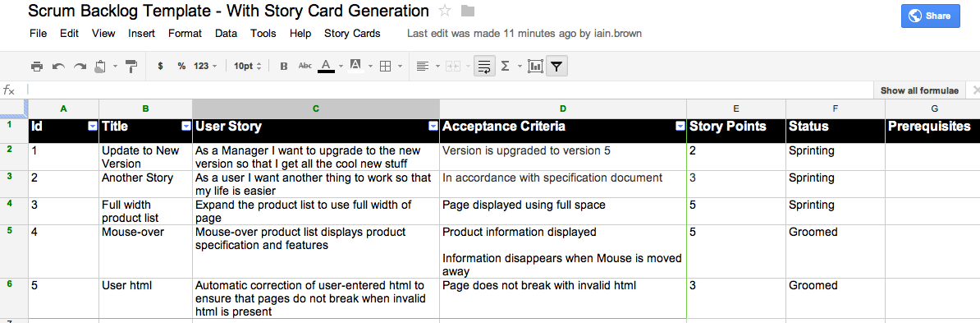Click the text color A icon

click(326, 66)
